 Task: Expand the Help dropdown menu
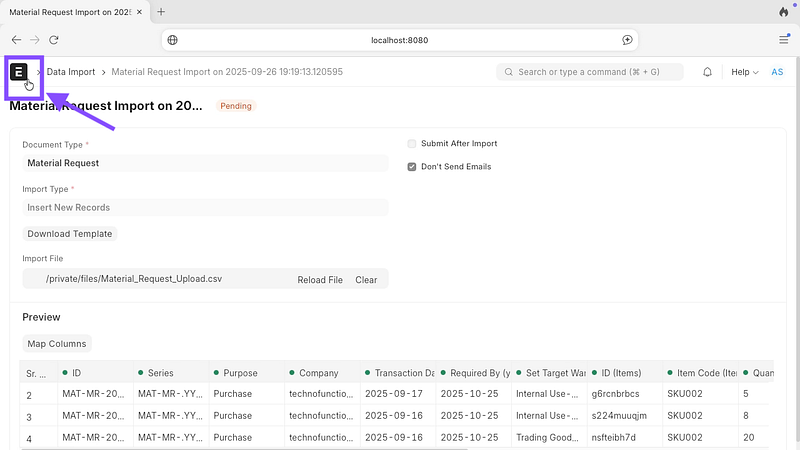[744, 72]
